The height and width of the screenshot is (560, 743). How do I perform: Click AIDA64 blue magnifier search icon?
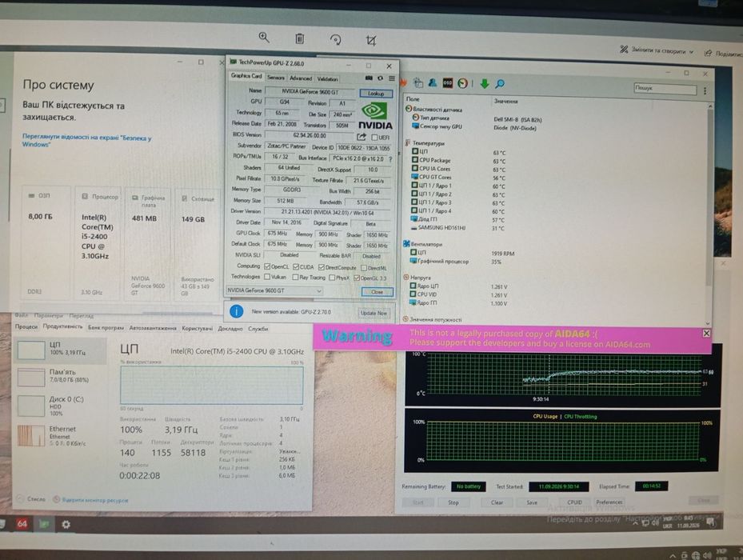(499, 85)
